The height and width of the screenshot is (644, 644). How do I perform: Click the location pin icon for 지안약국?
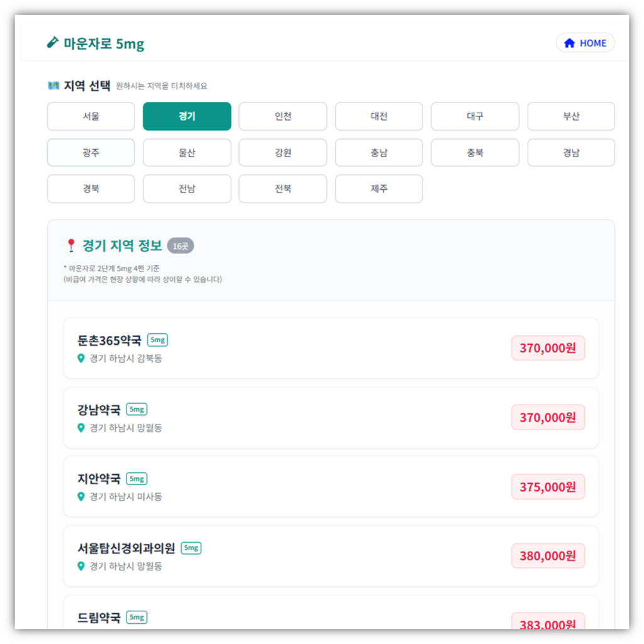click(x=82, y=497)
